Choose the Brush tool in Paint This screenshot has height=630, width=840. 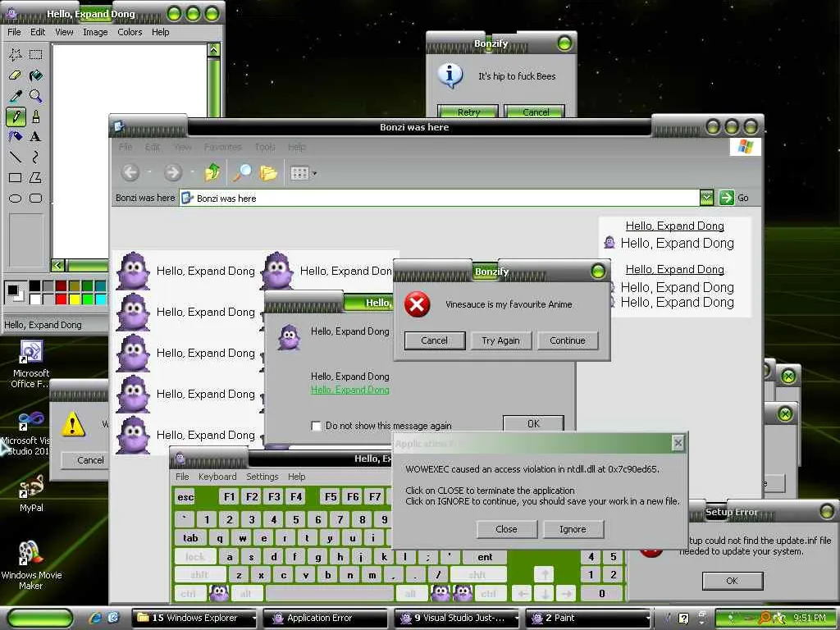(x=36, y=116)
